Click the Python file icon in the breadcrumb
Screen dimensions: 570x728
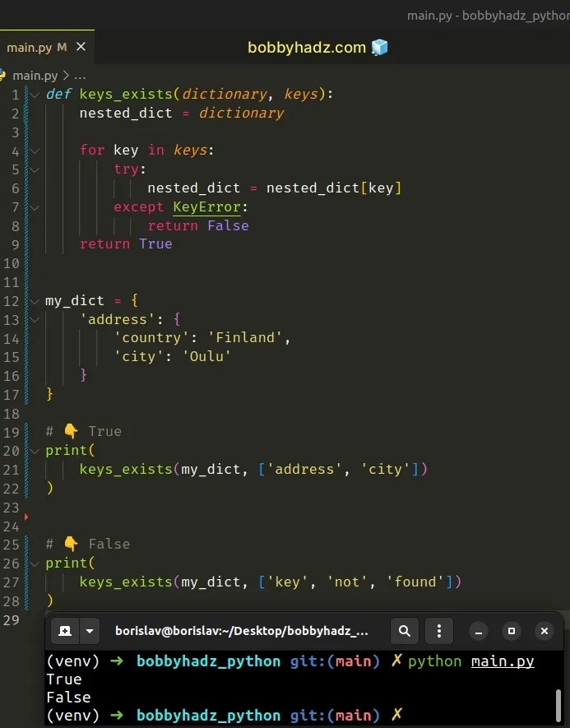[2, 75]
